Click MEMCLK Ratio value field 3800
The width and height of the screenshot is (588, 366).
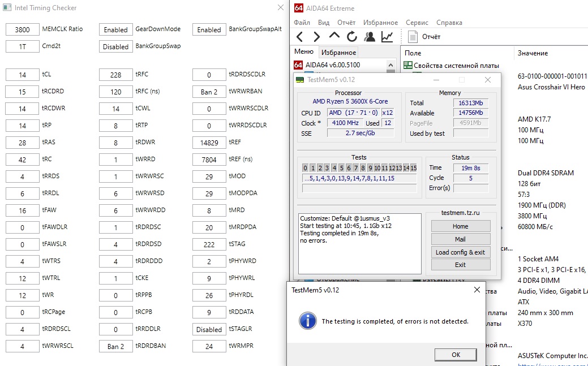(23, 29)
